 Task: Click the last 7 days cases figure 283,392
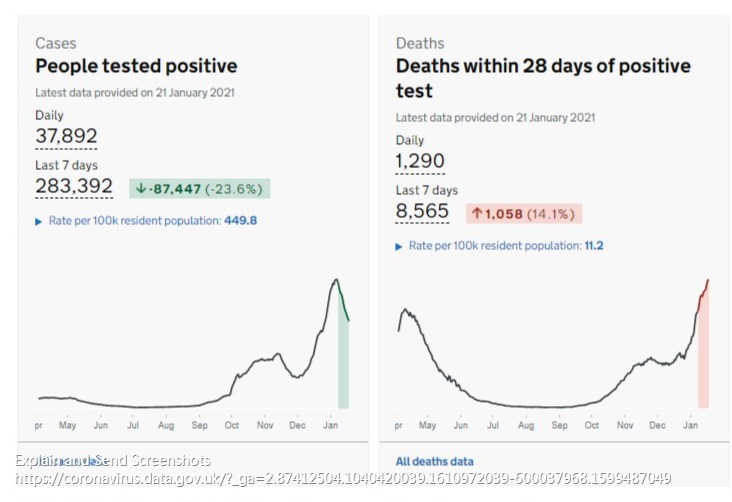coord(74,186)
